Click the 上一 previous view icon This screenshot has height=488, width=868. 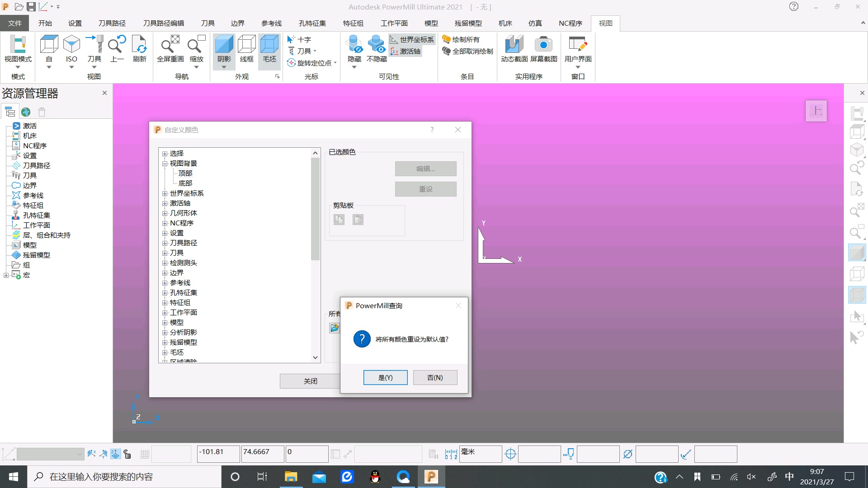117,44
